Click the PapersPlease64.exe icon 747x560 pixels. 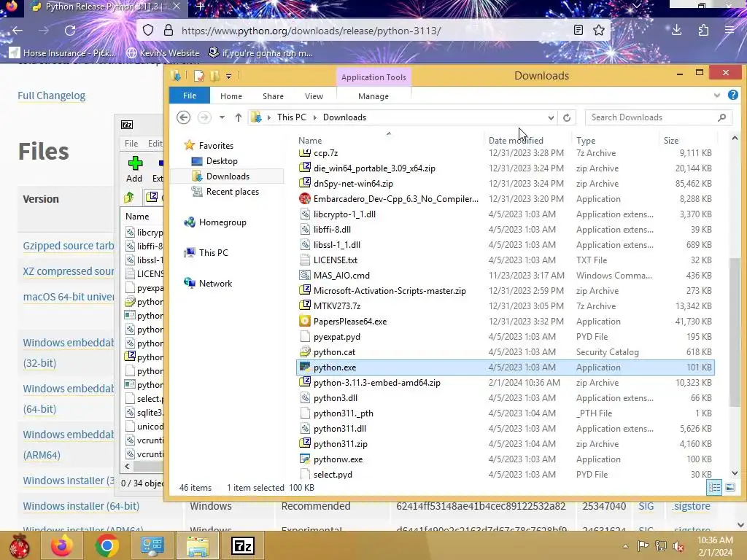tap(305, 322)
